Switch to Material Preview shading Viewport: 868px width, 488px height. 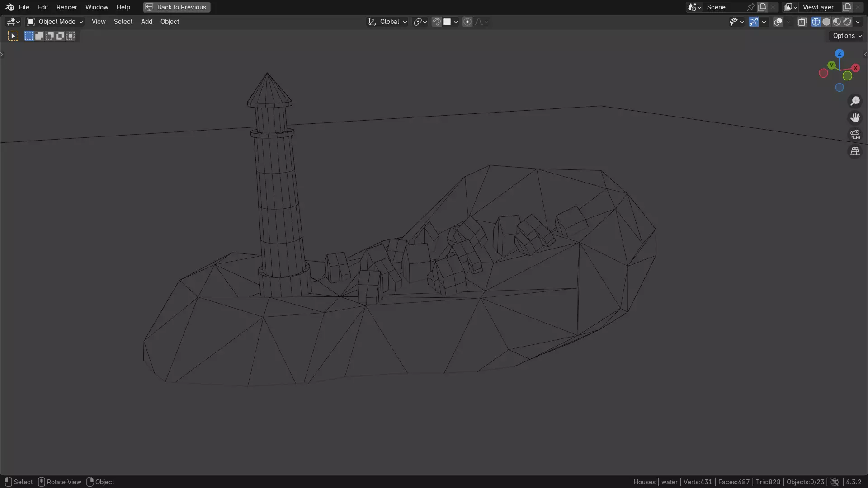(837, 22)
